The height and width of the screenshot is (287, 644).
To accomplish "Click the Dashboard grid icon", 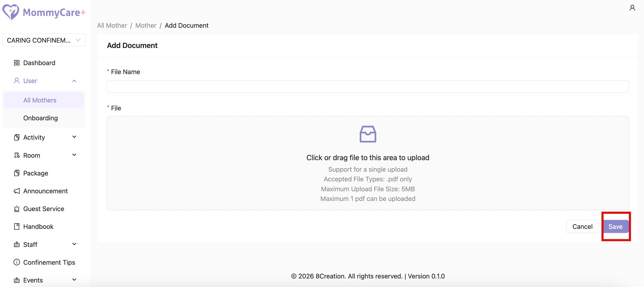I will click(x=16, y=63).
